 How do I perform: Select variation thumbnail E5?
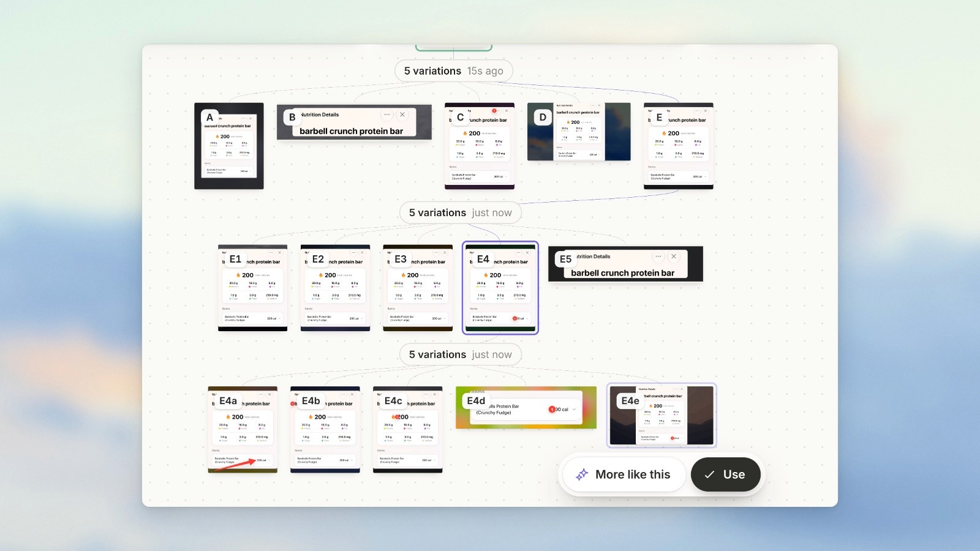tap(625, 264)
